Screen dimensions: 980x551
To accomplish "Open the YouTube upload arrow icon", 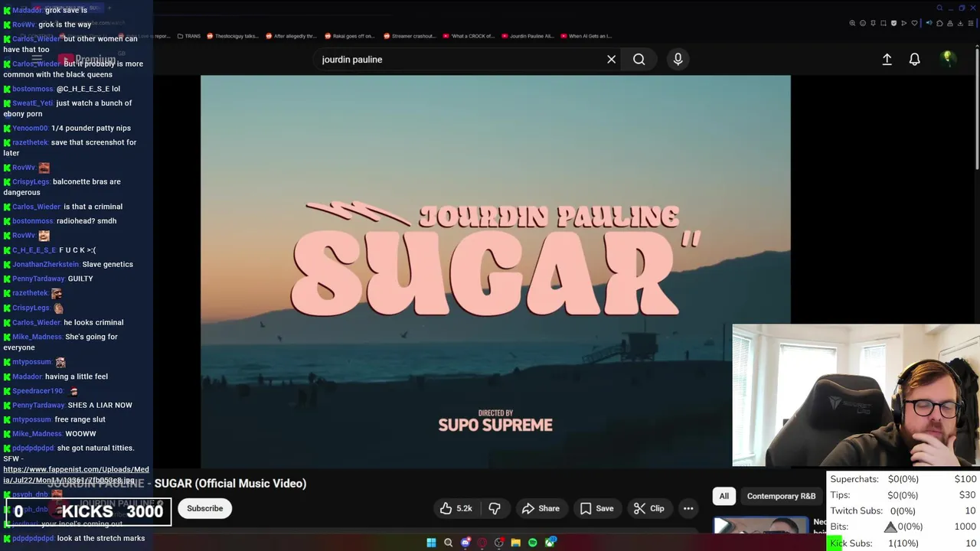I will [x=887, y=59].
